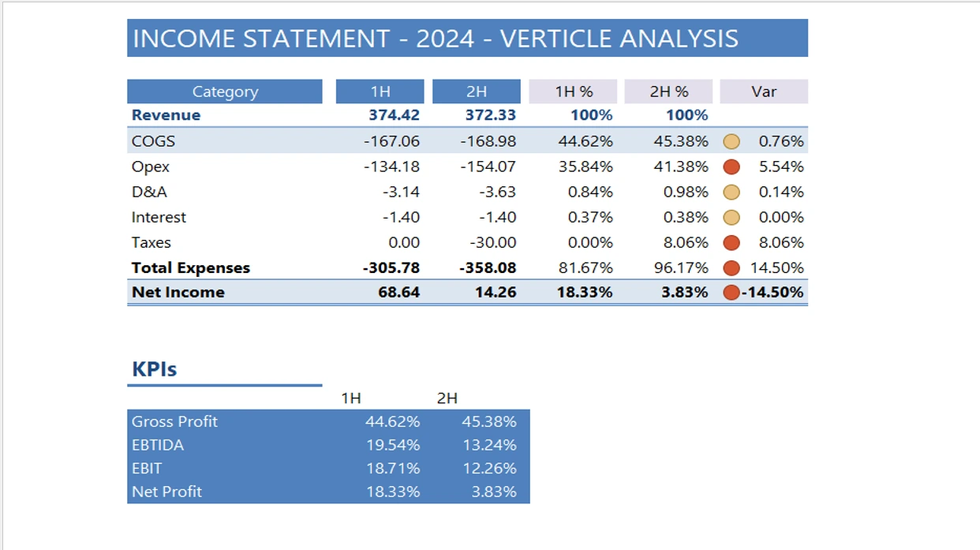This screenshot has width=980, height=550.
Task: Click EBTIDA 1H value 19.54%
Action: [x=393, y=445]
